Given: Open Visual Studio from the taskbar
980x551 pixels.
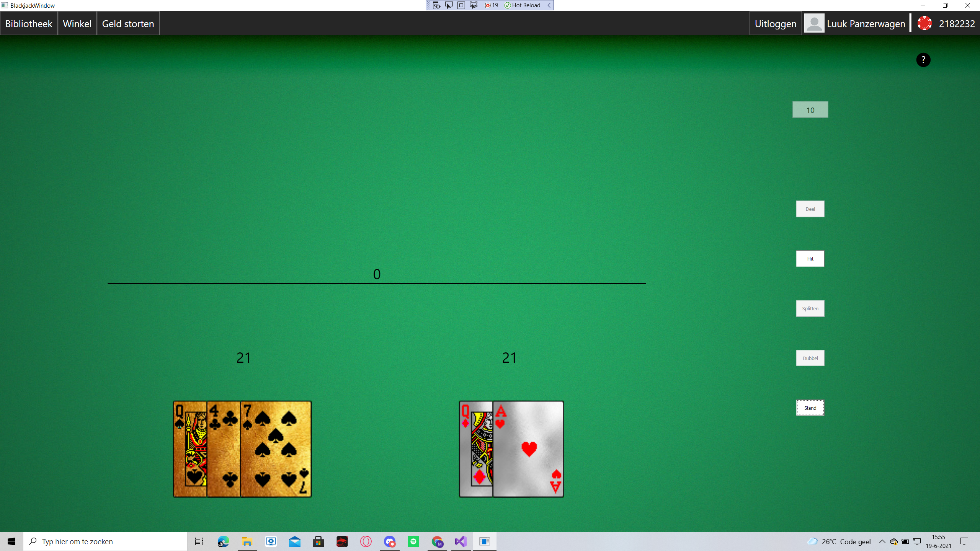Looking at the screenshot, I should tap(461, 541).
